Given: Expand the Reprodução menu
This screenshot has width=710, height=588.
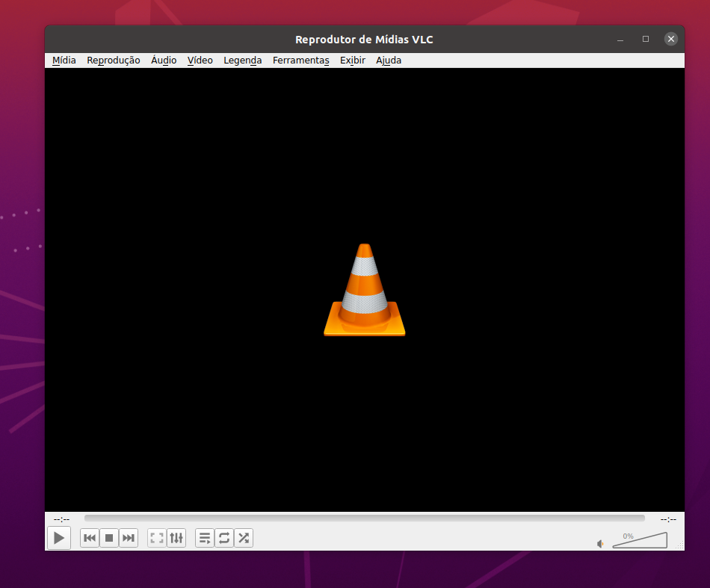Looking at the screenshot, I should point(114,61).
